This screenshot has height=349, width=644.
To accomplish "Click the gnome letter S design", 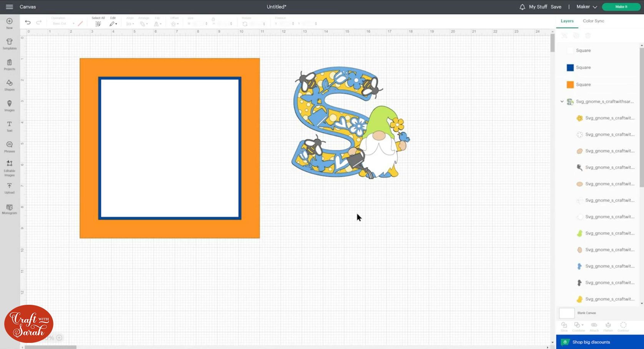I will (350, 122).
